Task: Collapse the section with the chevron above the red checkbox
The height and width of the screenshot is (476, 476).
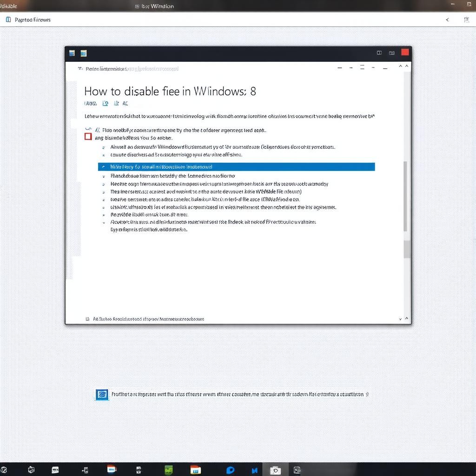Action: coord(88,129)
